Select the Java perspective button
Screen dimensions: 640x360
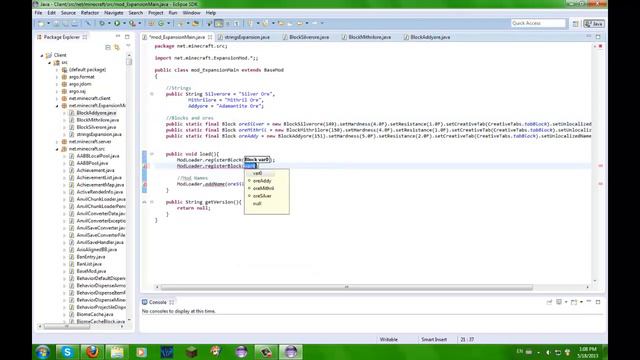(x=594, y=24)
